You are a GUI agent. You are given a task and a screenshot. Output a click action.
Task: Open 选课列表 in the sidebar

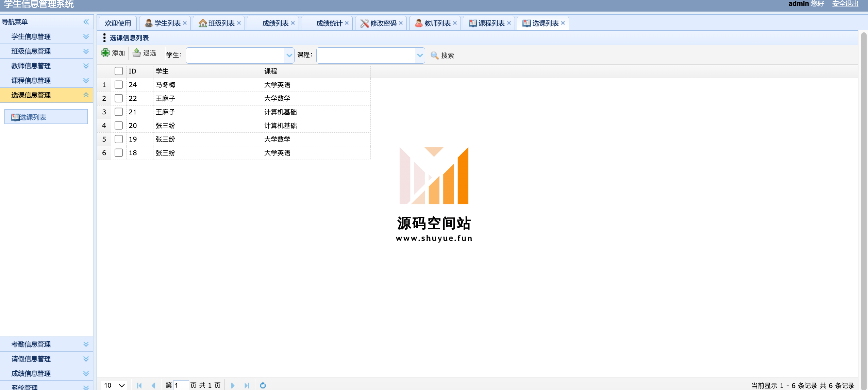tap(46, 117)
